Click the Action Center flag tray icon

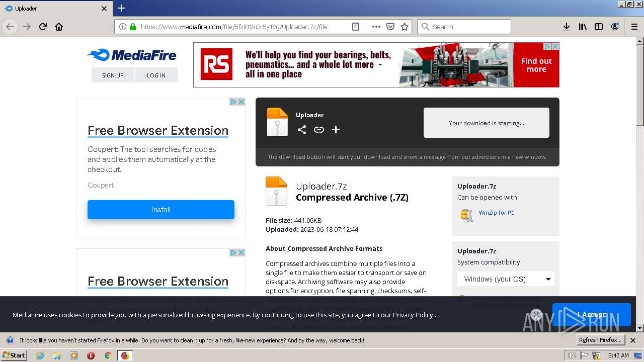pos(585,355)
